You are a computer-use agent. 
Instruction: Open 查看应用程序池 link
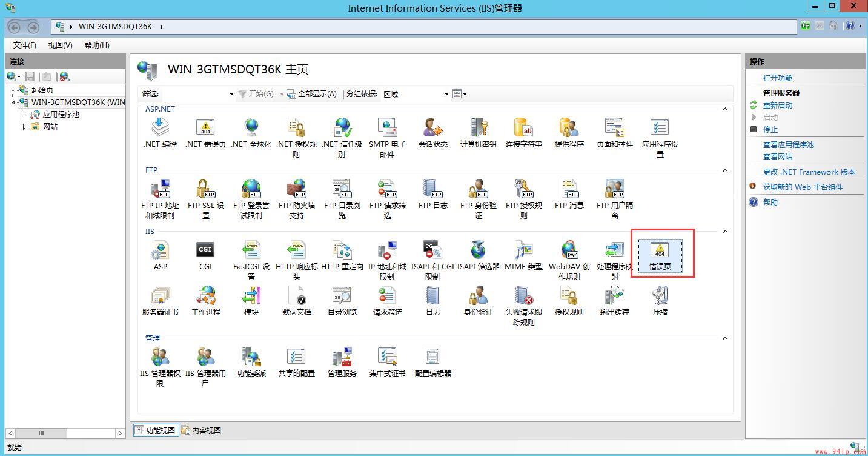788,145
